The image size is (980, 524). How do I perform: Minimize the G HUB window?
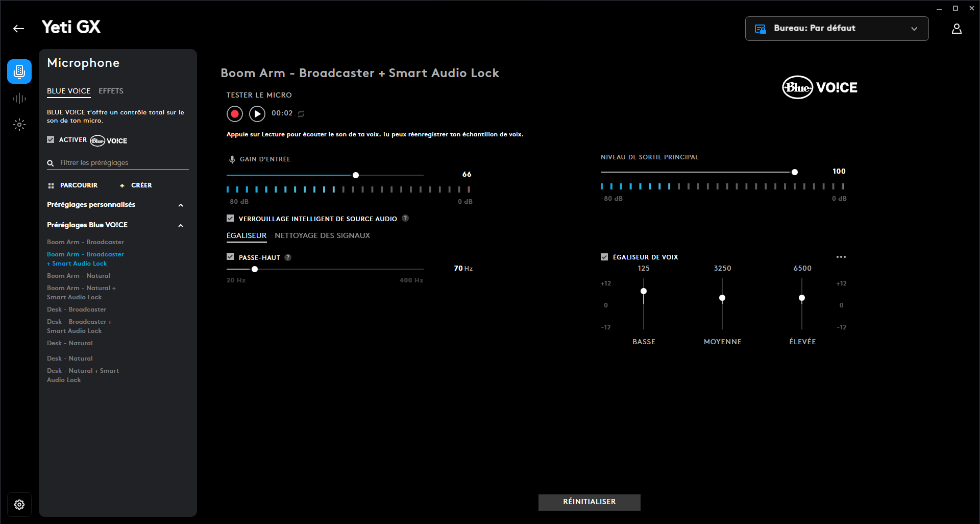click(939, 8)
